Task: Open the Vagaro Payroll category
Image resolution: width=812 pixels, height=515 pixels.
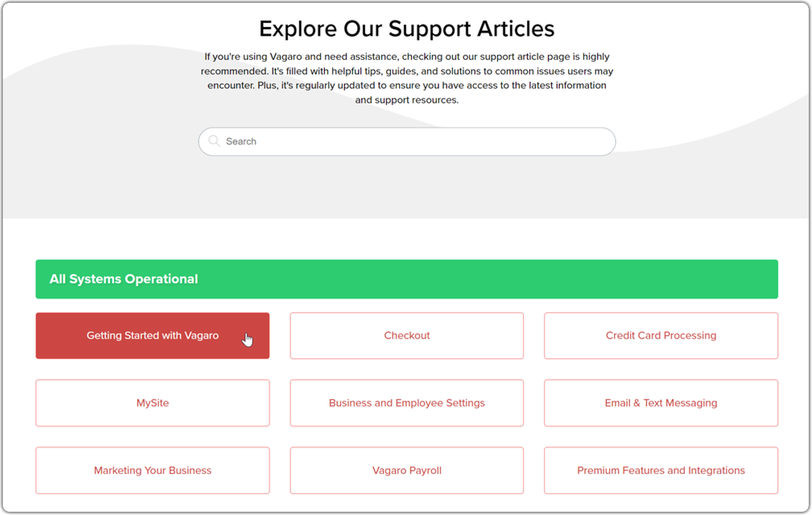Action: tap(407, 470)
